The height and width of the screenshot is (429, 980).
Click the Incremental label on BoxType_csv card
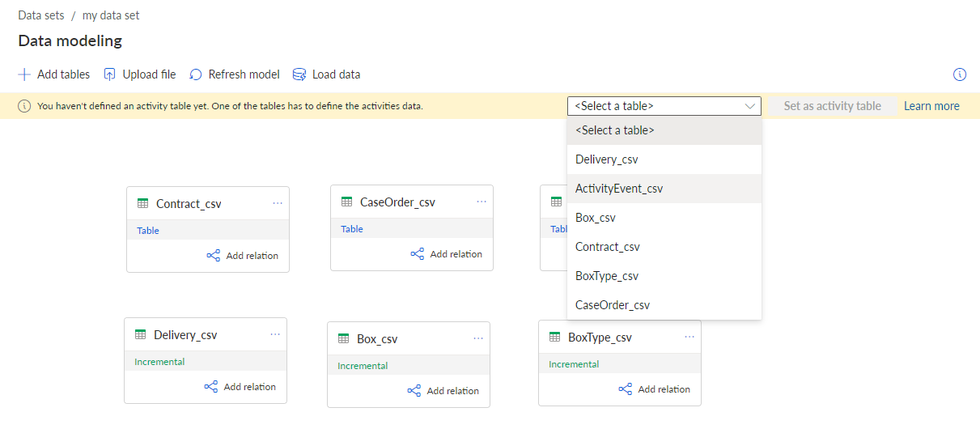tap(574, 364)
